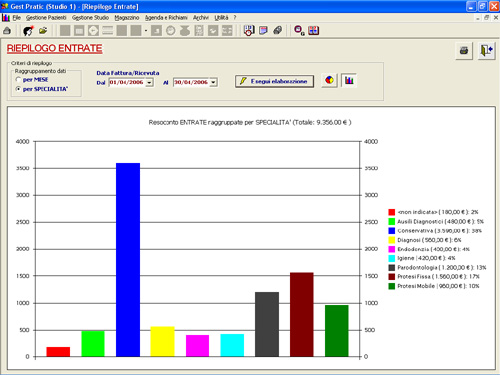Viewport: 500px width, 375px height.
Task: Select grouping per SPECIALITA'
Action: (18, 89)
